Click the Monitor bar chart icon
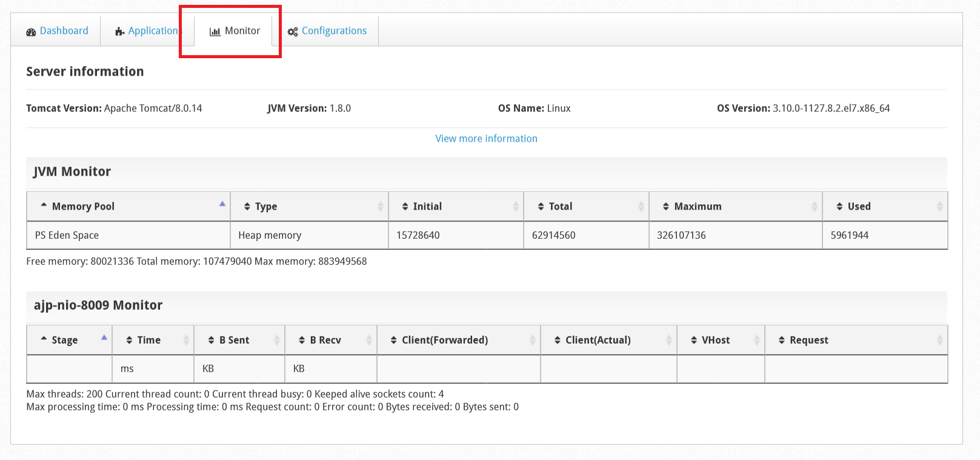This screenshot has height=460, width=980. point(215,32)
